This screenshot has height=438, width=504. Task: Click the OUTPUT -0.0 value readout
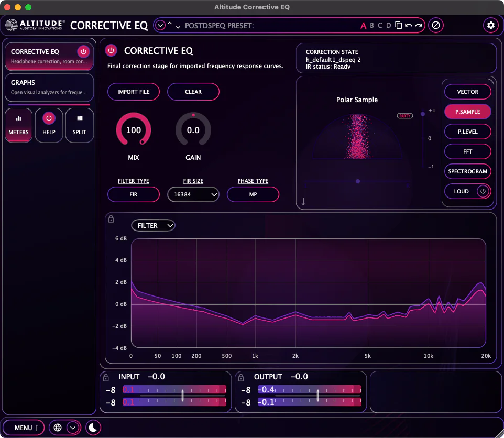point(299,377)
